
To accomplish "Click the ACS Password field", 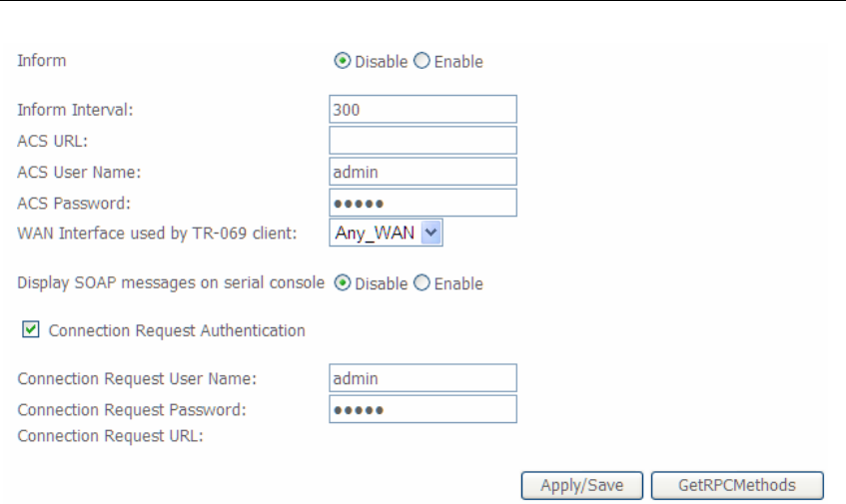I will click(423, 203).
